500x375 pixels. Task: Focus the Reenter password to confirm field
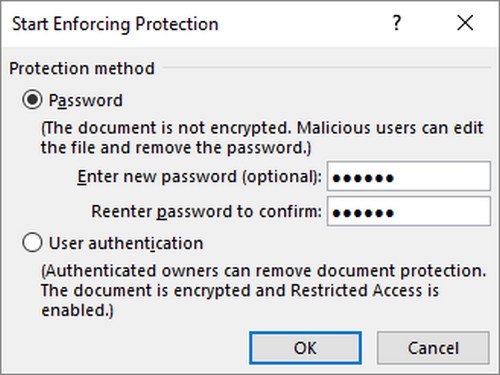pyautogui.click(x=409, y=211)
